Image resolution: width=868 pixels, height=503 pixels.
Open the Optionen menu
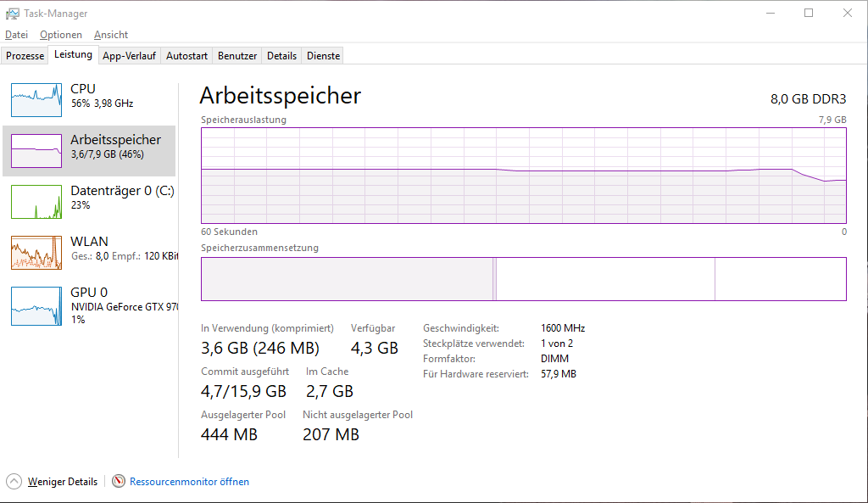click(x=61, y=35)
